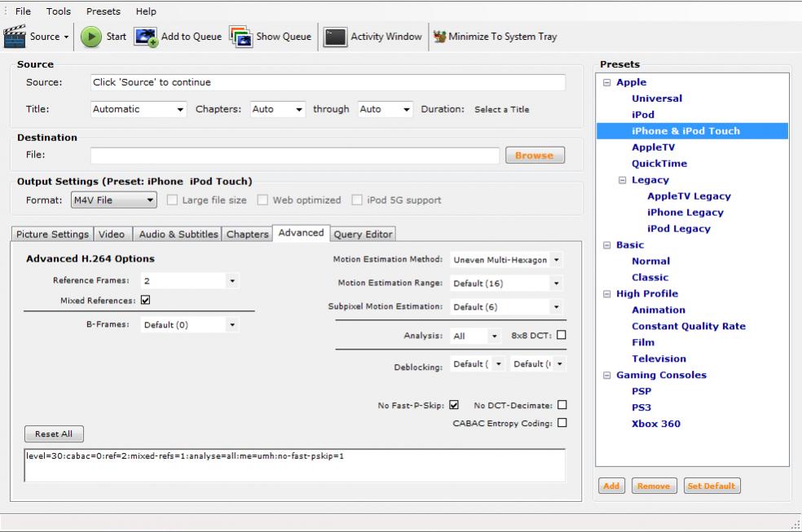
Task: Switch to Picture Settings tab
Action: click(52, 234)
